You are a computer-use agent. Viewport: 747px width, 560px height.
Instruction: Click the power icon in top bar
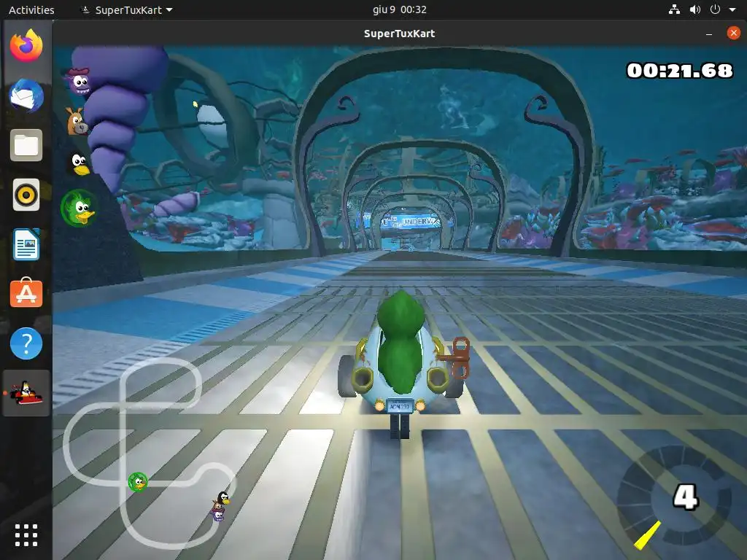(x=715, y=9)
